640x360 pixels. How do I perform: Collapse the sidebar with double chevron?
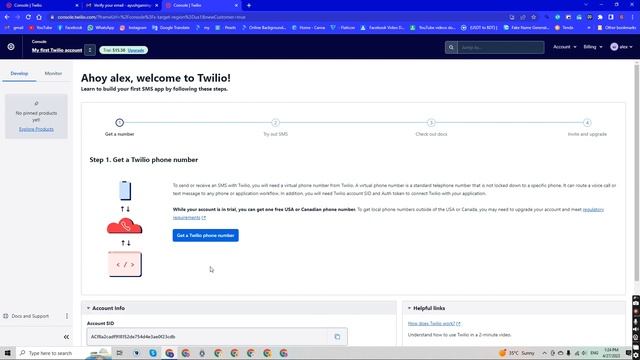[66, 337]
